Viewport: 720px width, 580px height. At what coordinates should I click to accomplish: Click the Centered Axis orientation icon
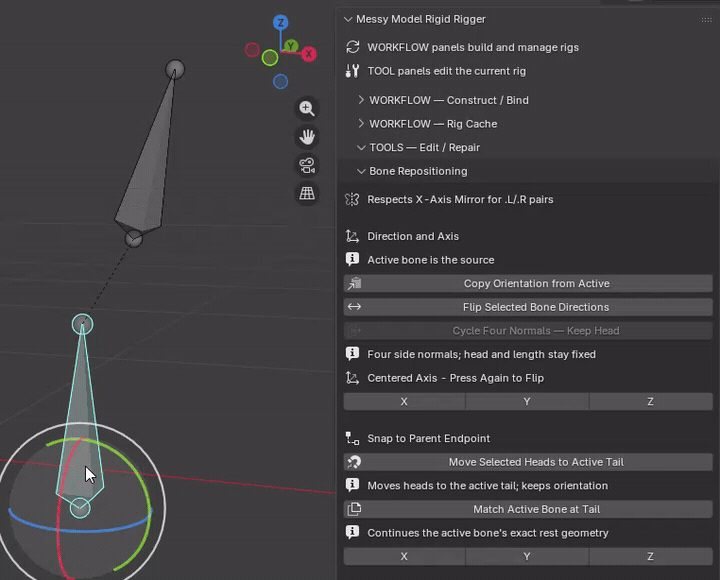pos(352,378)
